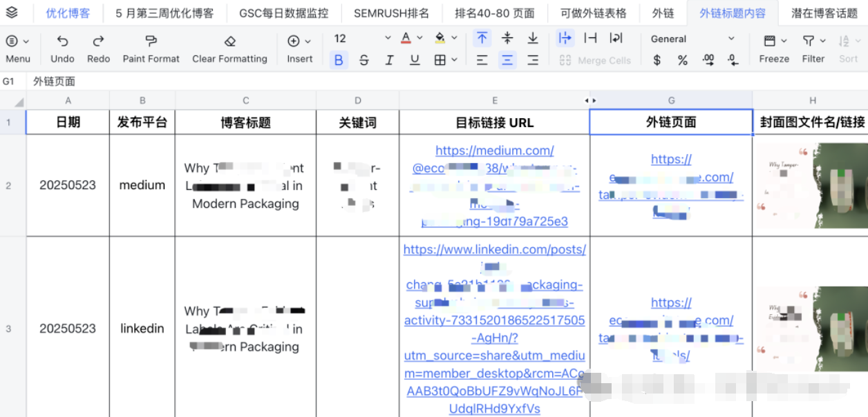Click the Redo arrow icon
Image resolution: width=868 pixels, height=417 pixels.
tap(98, 41)
